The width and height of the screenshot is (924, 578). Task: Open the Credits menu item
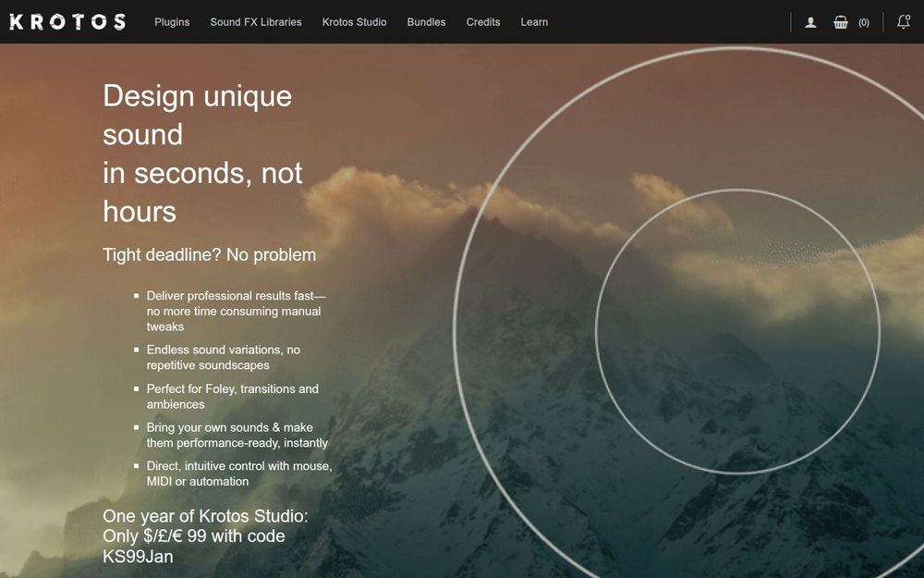[483, 22]
